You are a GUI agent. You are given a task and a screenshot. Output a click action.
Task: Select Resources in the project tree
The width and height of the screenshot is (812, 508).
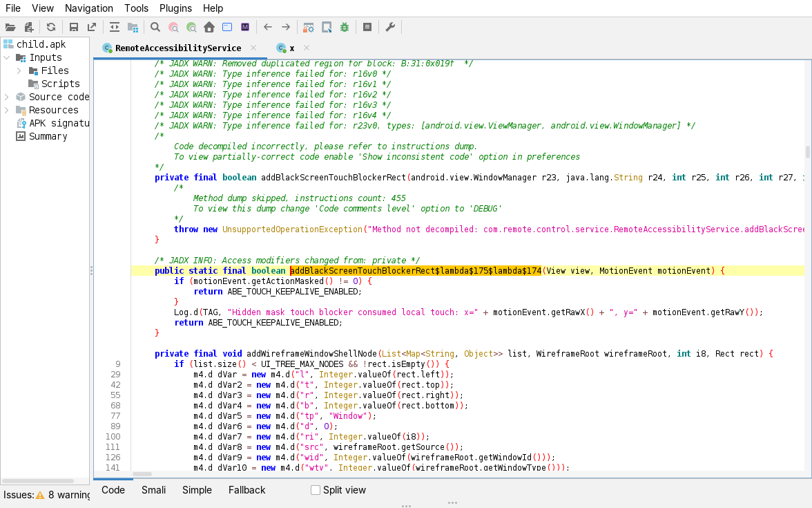point(53,110)
